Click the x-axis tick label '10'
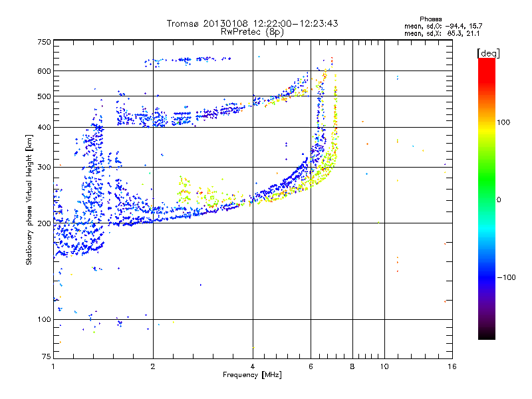532x399 pixels. [384, 366]
